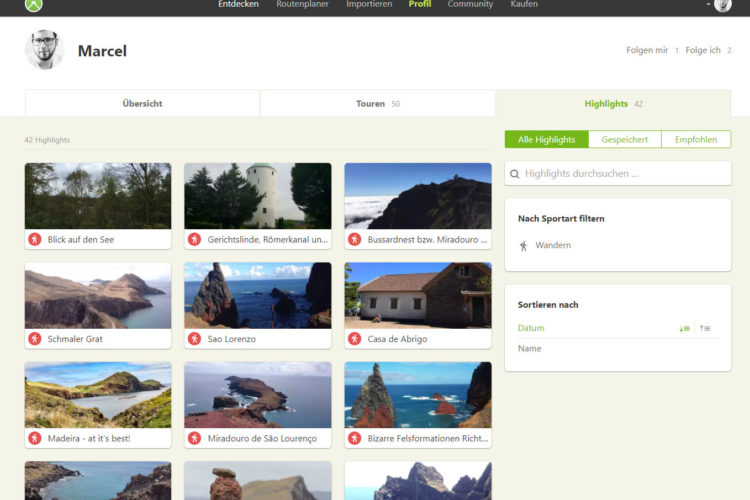750x500 pixels.
Task: Switch to the Übersicht tab
Action: 142,103
